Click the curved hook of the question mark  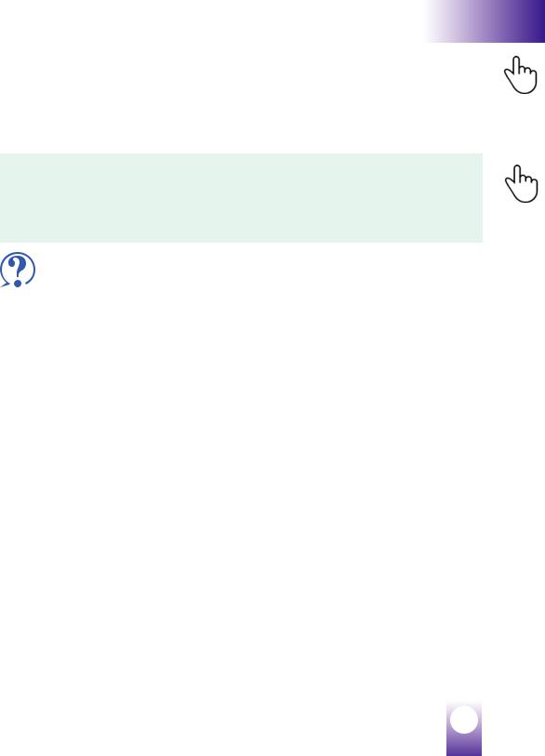pos(18,264)
